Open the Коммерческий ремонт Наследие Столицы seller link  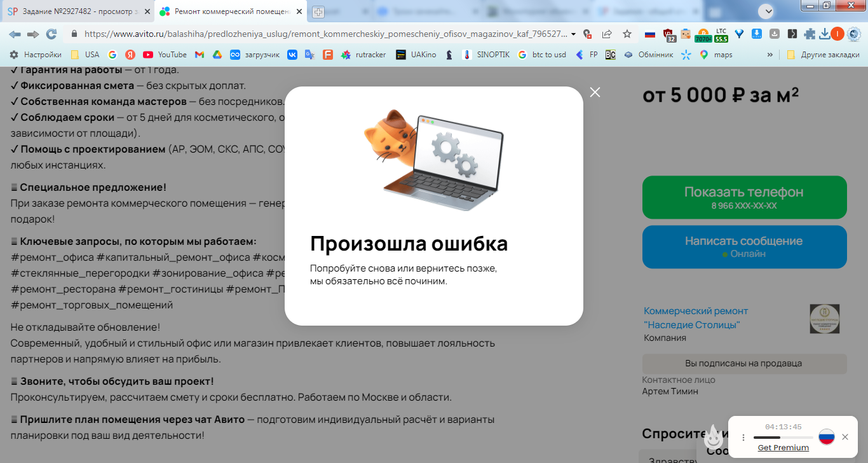click(696, 318)
